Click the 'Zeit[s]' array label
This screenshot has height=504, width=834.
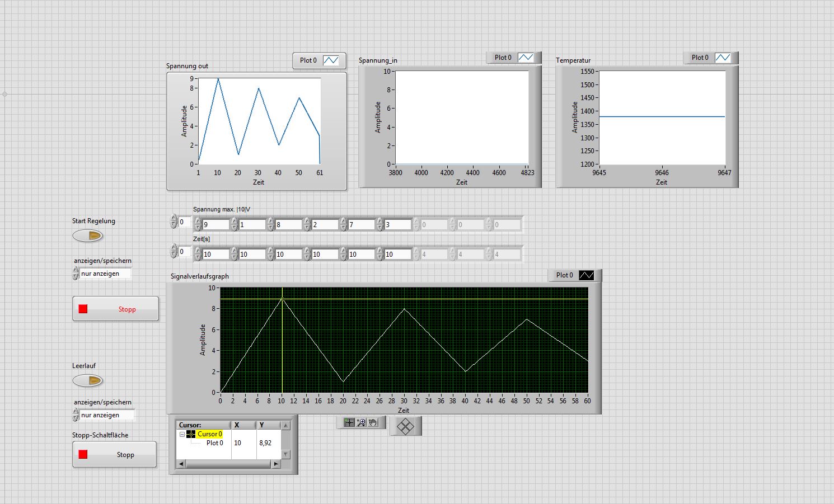[202, 239]
